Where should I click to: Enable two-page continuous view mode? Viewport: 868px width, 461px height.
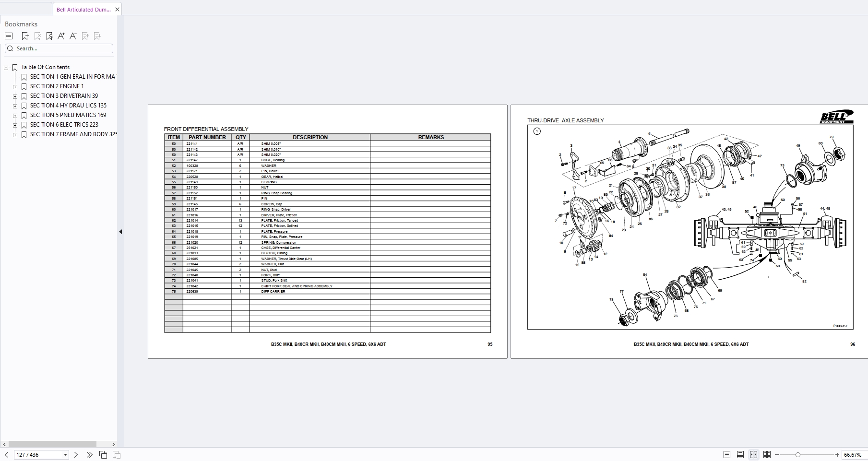tap(766, 454)
